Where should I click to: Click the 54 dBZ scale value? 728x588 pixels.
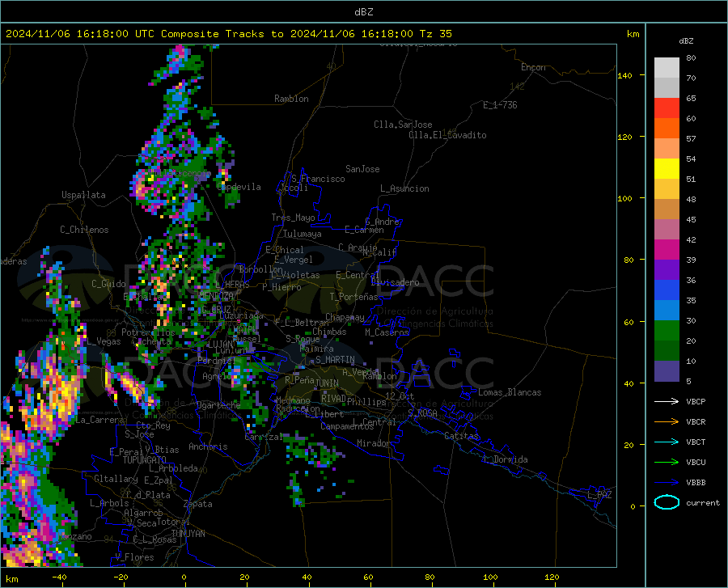(x=691, y=159)
